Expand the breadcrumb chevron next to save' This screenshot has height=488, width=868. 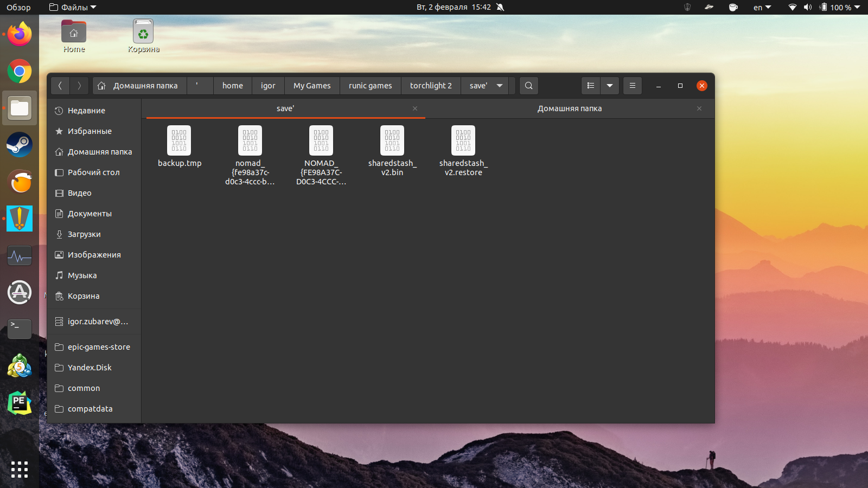tap(499, 85)
